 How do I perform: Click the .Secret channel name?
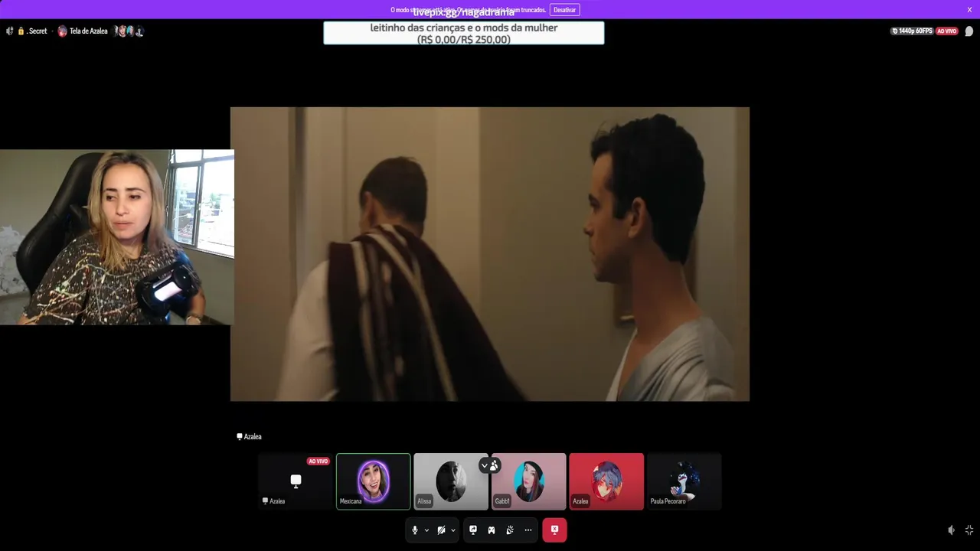[x=37, y=31]
